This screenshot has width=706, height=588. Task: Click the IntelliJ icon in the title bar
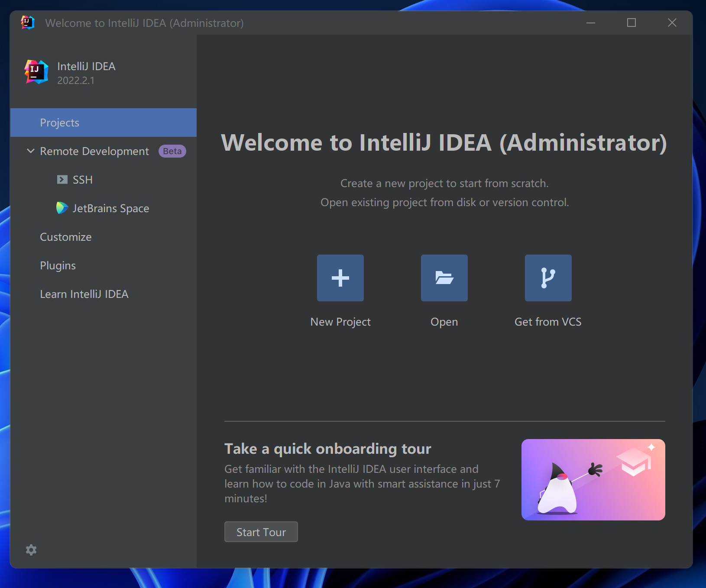pyautogui.click(x=27, y=23)
